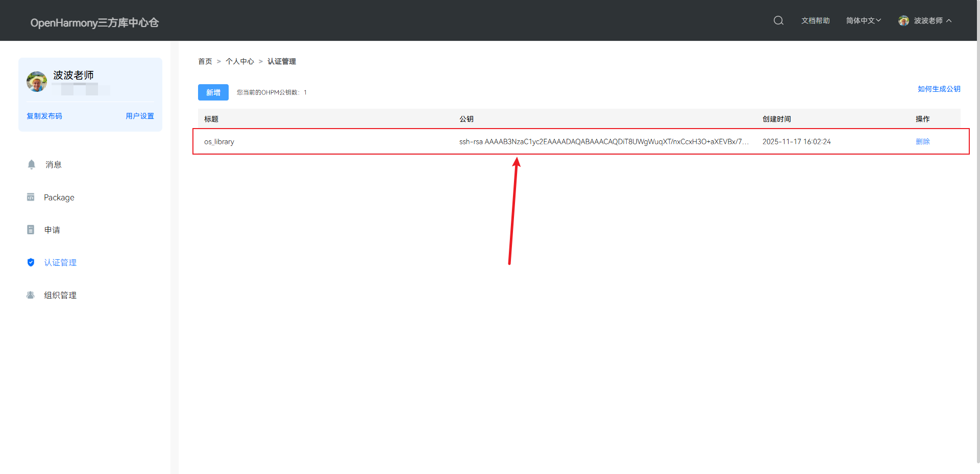Image resolution: width=980 pixels, height=474 pixels.
Task: Click the user avatar in top header
Action: pos(903,20)
